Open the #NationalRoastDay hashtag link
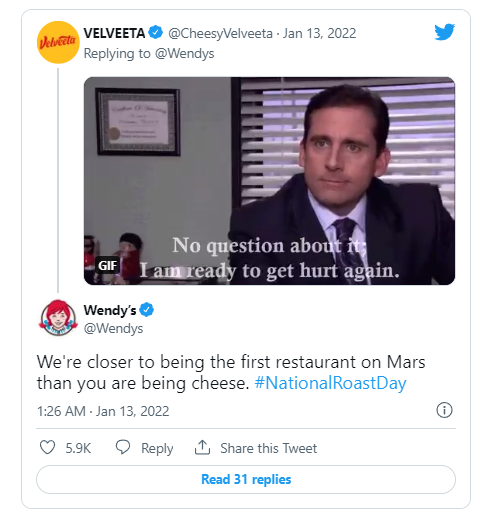 pos(330,383)
